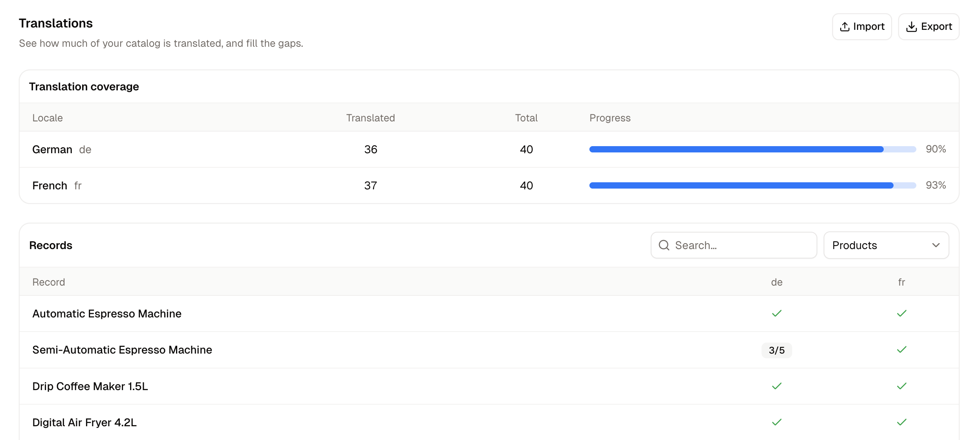The image size is (980, 440).
Task: Click the Products dropdown chevron arrow
Action: pyautogui.click(x=936, y=245)
